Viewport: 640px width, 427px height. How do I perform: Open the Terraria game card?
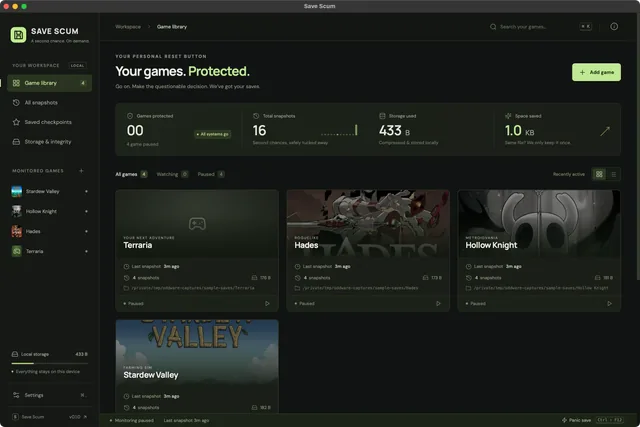pos(197,250)
